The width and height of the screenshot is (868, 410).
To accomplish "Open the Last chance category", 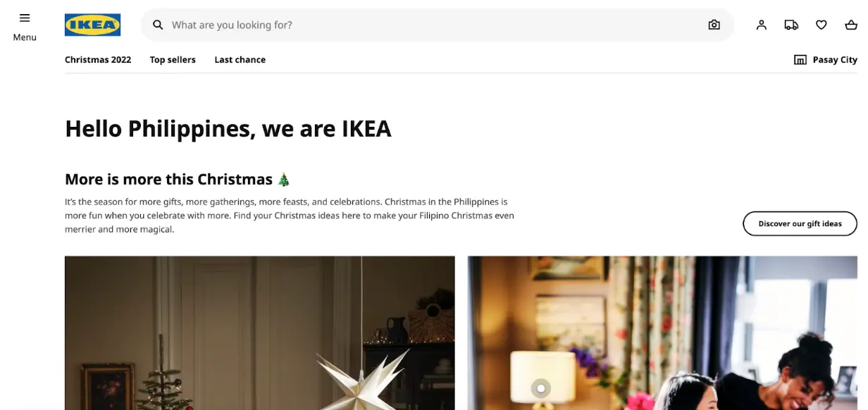I will tap(240, 59).
